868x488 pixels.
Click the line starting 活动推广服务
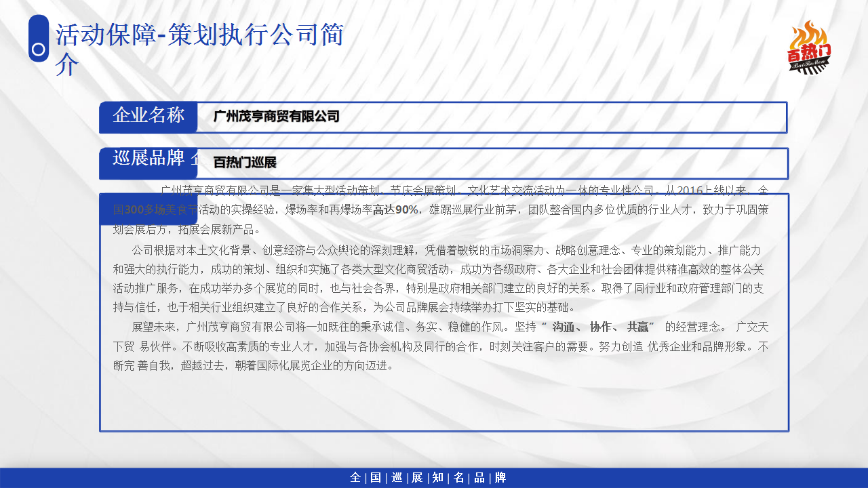pos(438,287)
